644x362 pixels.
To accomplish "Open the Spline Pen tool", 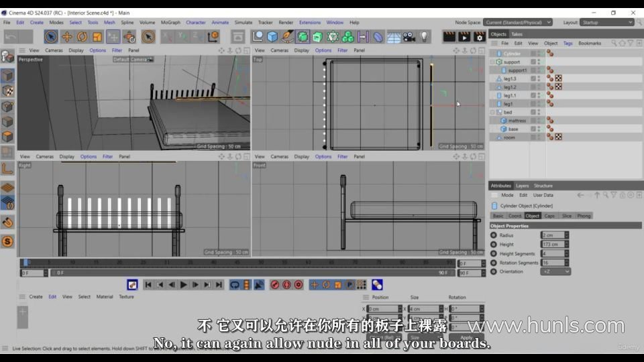I will (x=288, y=37).
